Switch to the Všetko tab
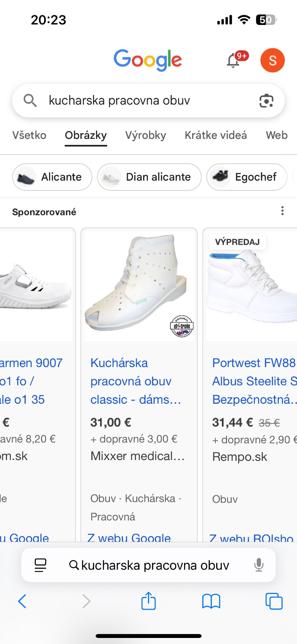 29,135
